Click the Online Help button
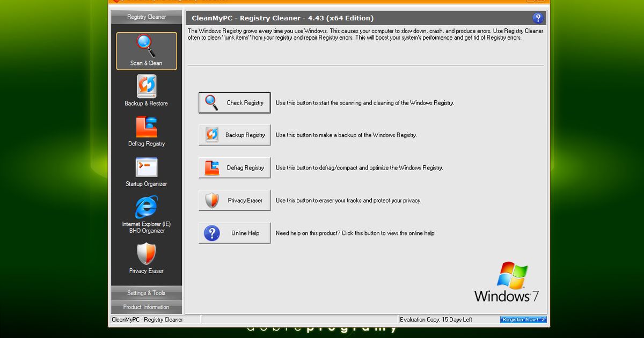Image resolution: width=644 pixels, height=338 pixels. pyautogui.click(x=235, y=233)
